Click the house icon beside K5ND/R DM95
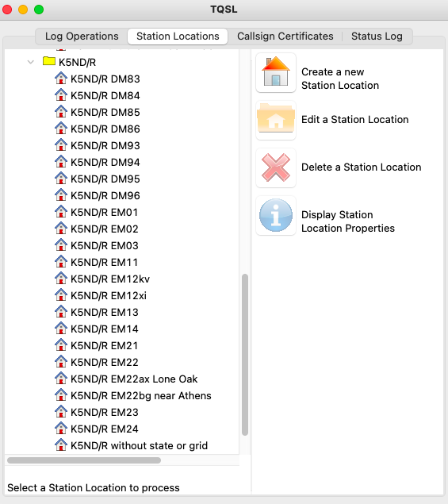 (61, 179)
